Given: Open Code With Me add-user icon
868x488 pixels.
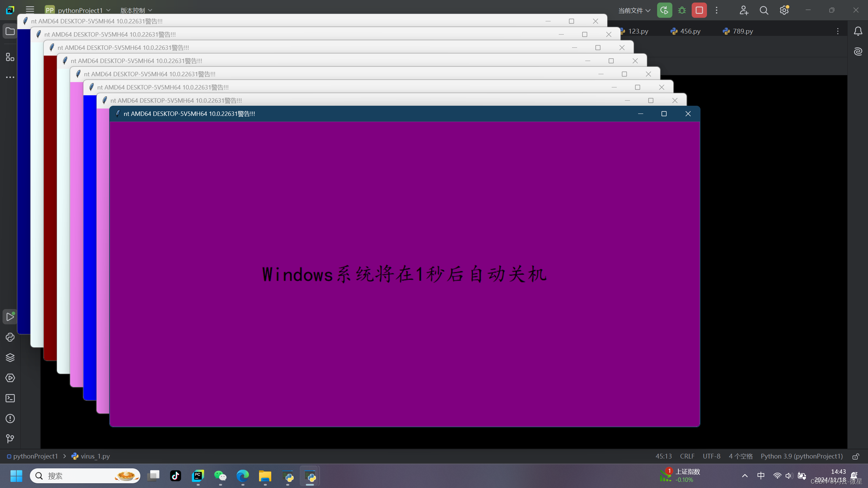Looking at the screenshot, I should (x=744, y=10).
